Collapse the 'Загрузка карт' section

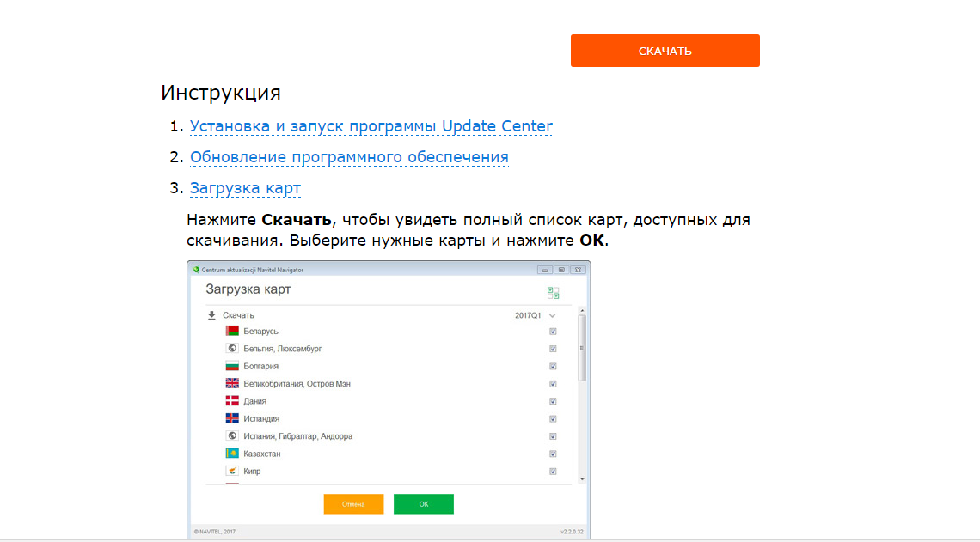click(x=245, y=188)
